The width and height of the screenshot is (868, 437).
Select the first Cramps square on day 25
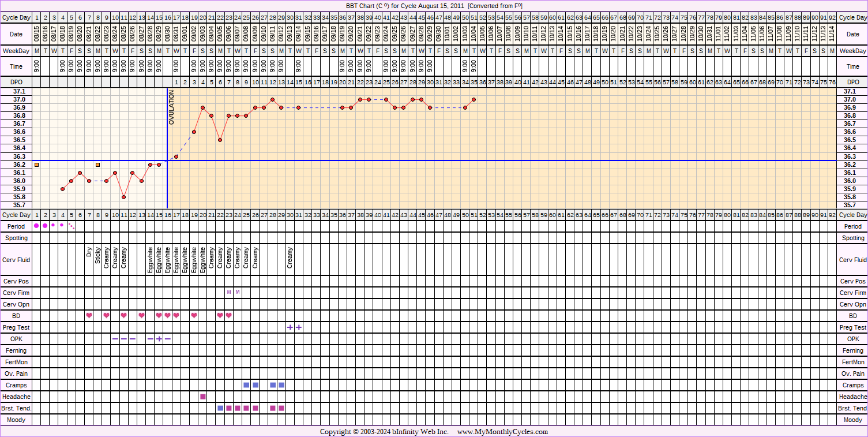tap(246, 385)
